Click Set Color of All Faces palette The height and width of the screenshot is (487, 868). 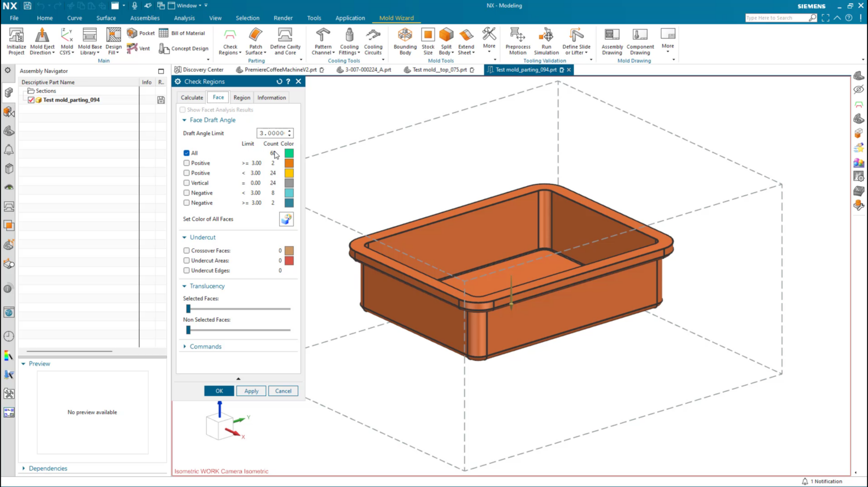tap(286, 219)
